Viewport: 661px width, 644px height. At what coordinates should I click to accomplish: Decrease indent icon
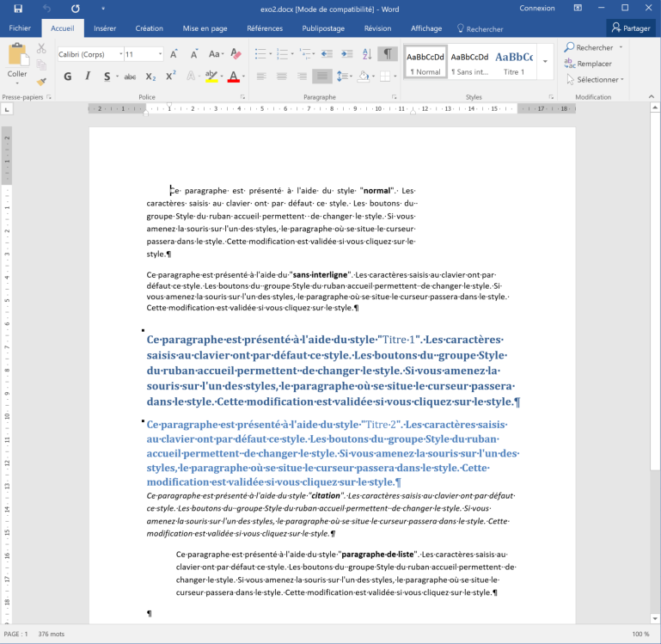click(x=327, y=54)
